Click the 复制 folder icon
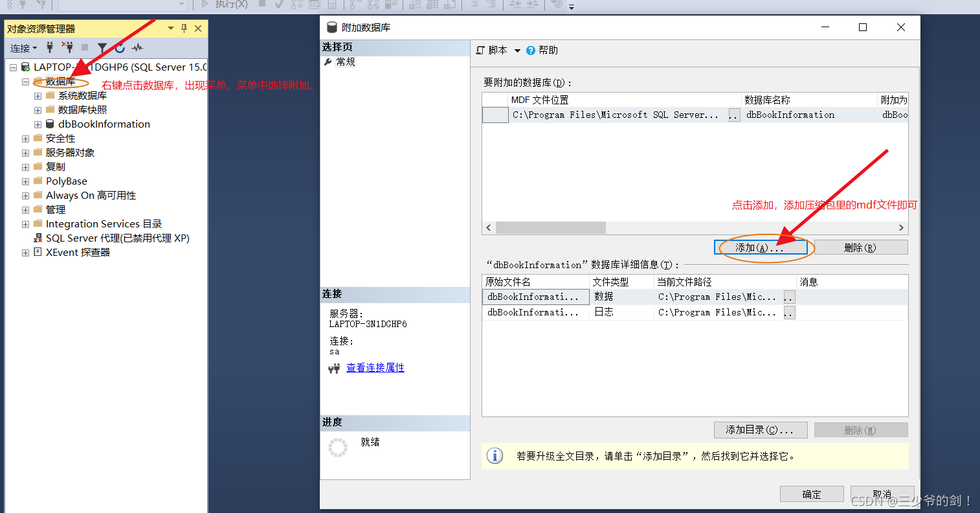This screenshot has height=513, width=980. point(38,166)
